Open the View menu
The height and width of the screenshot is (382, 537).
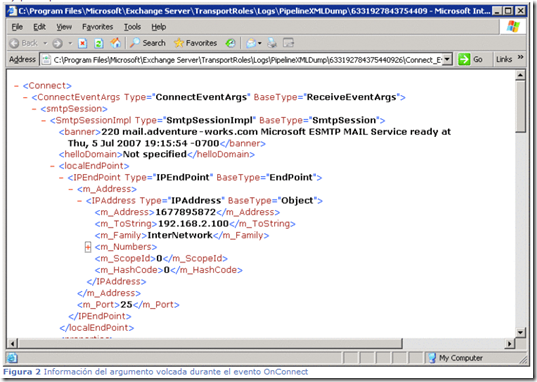(x=64, y=27)
